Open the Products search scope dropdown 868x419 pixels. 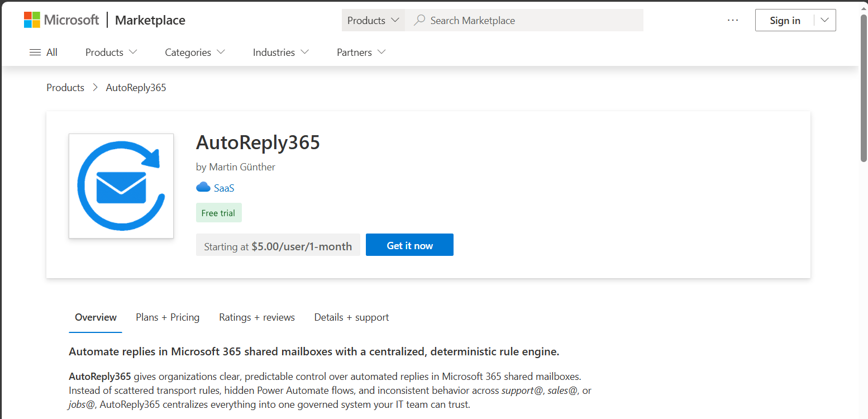coord(373,20)
